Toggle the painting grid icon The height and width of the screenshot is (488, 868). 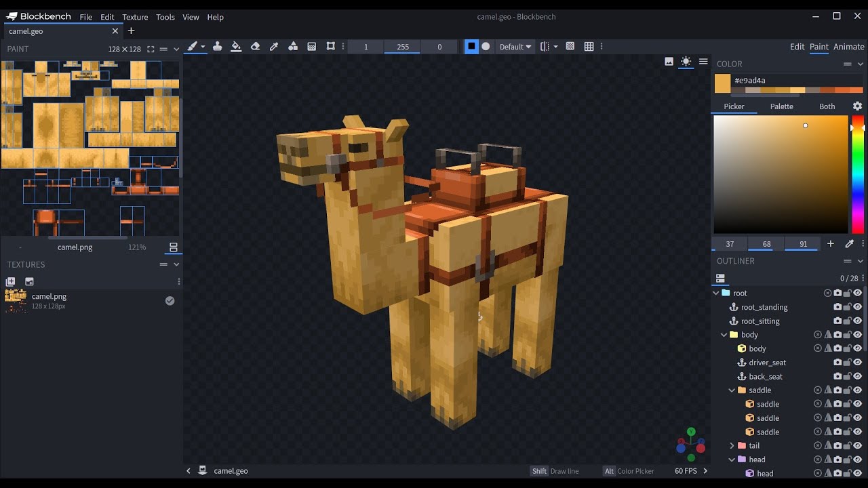tap(589, 47)
